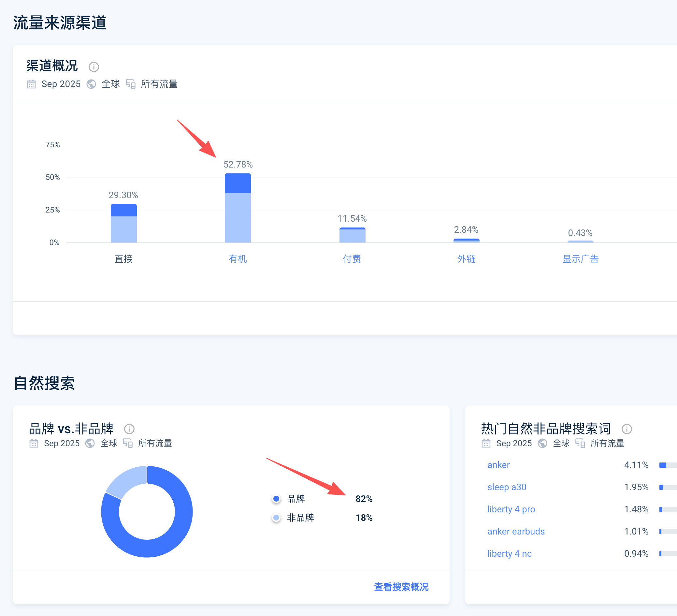677x616 pixels.
Task: Open the anker keyword link
Action: 499,465
